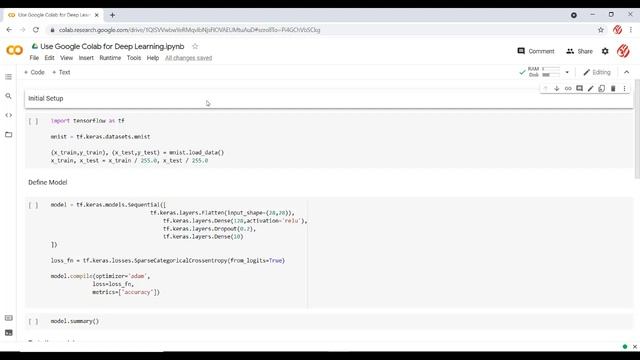Open the Edit menu
Image resolution: width=640 pixels, height=360 pixels.
49,58
